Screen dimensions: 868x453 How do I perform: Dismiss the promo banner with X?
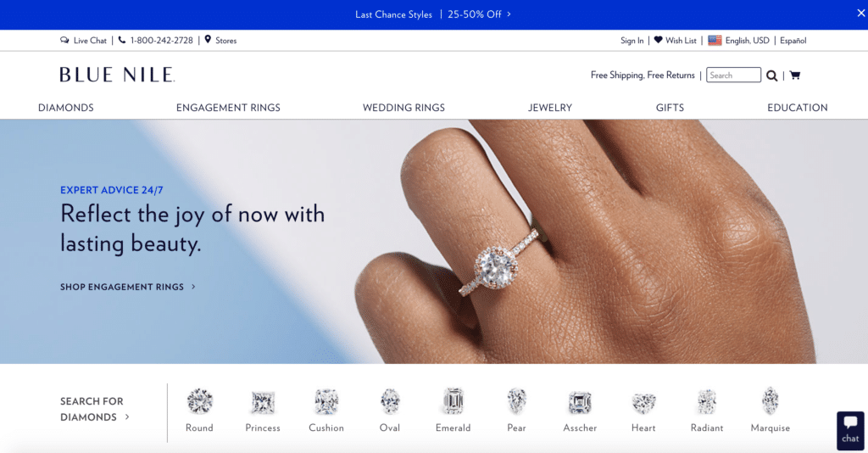coord(861,13)
